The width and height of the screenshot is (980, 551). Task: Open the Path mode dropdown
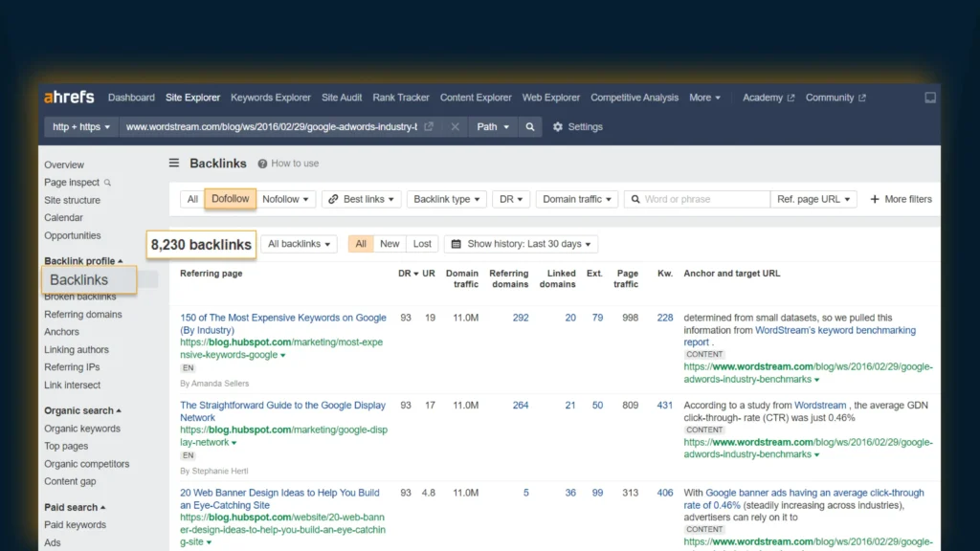pos(493,127)
